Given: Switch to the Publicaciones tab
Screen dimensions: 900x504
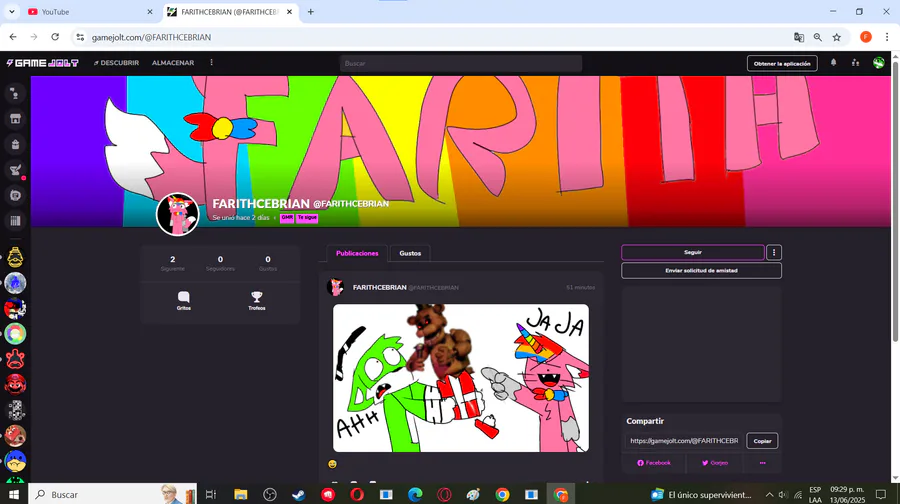Looking at the screenshot, I should tap(357, 253).
